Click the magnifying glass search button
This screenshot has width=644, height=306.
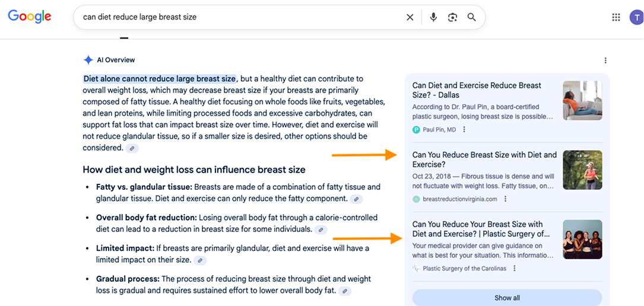point(472,17)
